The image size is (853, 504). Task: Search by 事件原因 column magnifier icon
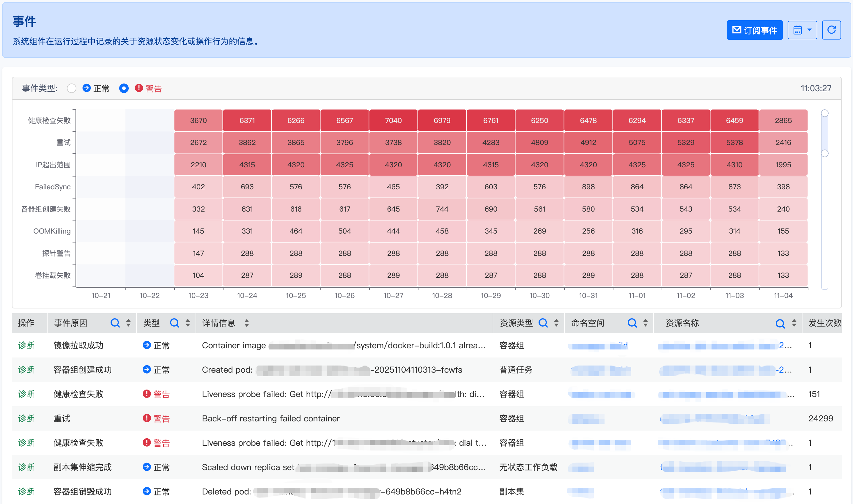[115, 323]
